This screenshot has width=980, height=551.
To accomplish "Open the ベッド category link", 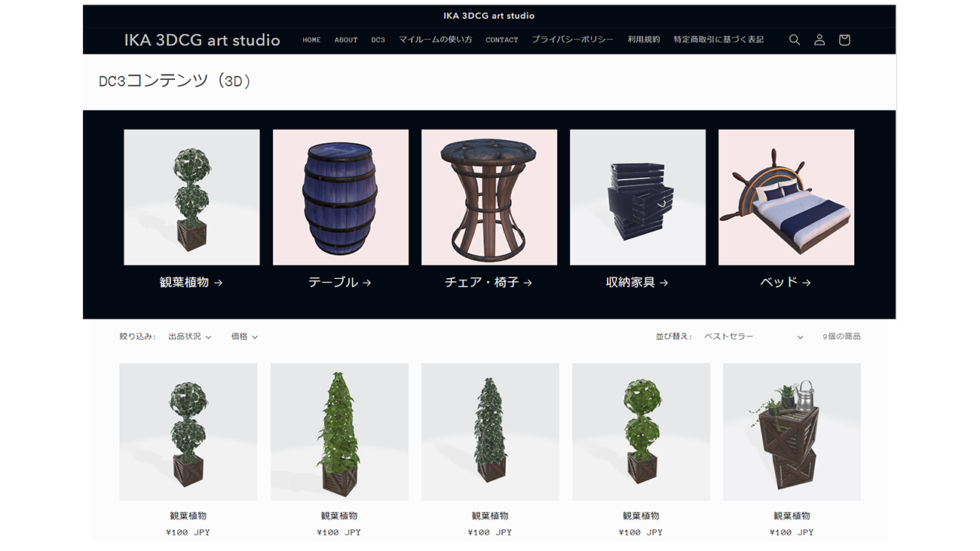I will tap(786, 283).
